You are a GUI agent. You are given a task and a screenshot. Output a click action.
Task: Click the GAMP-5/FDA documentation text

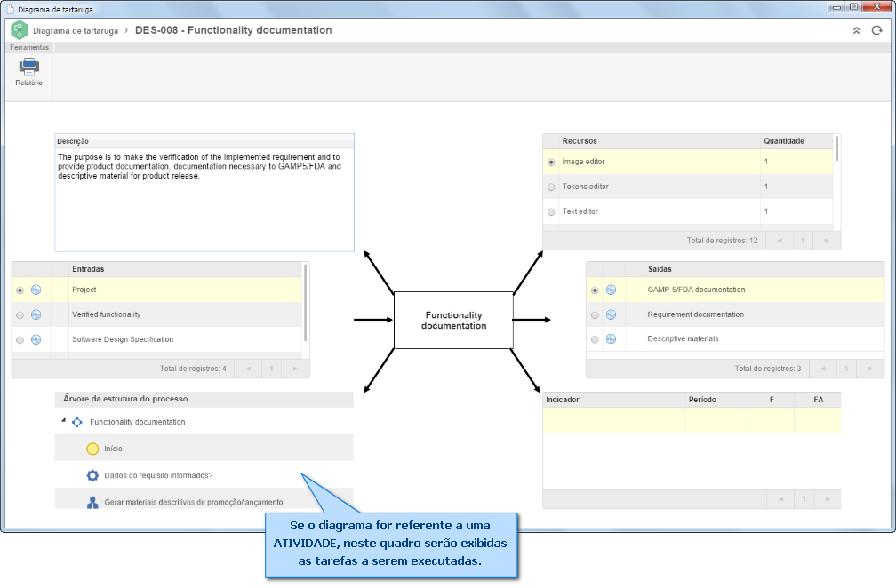click(x=696, y=290)
